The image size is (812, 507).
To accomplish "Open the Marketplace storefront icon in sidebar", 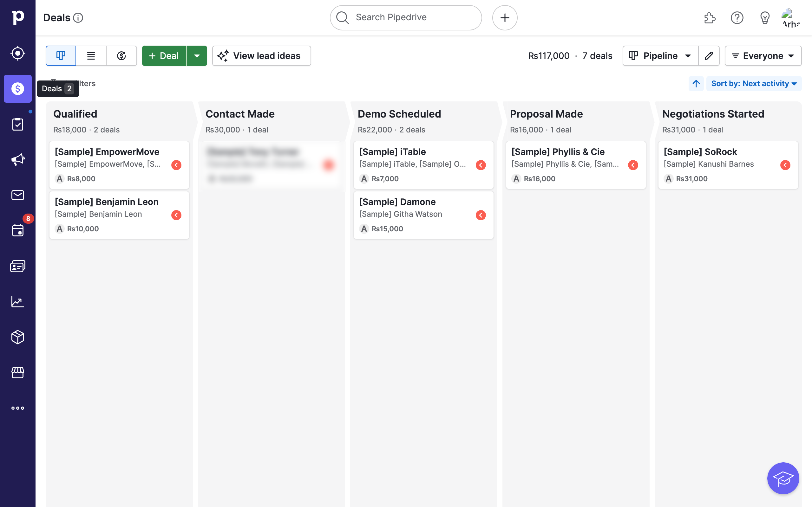I will coord(17,372).
